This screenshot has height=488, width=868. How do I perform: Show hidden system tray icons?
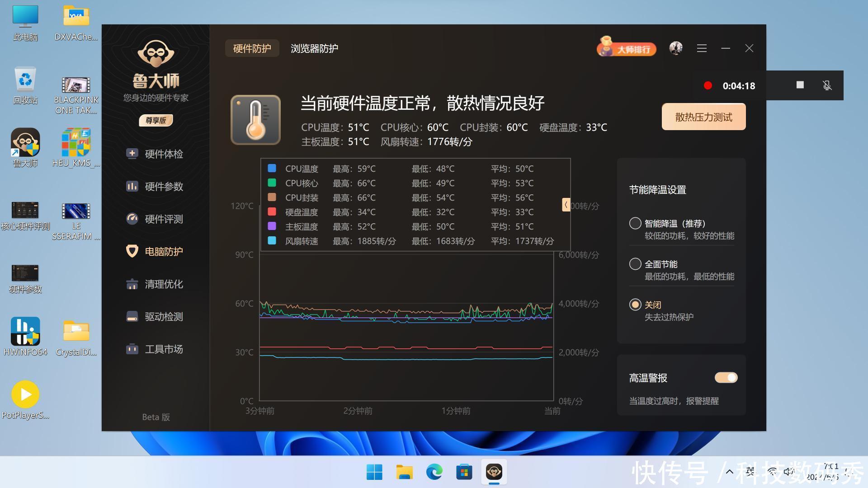pos(729,472)
